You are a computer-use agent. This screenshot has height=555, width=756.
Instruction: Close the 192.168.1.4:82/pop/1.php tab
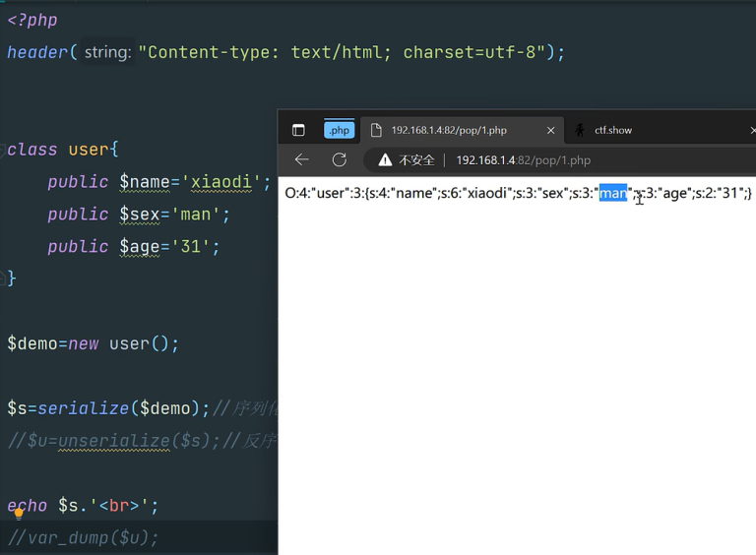click(550, 130)
